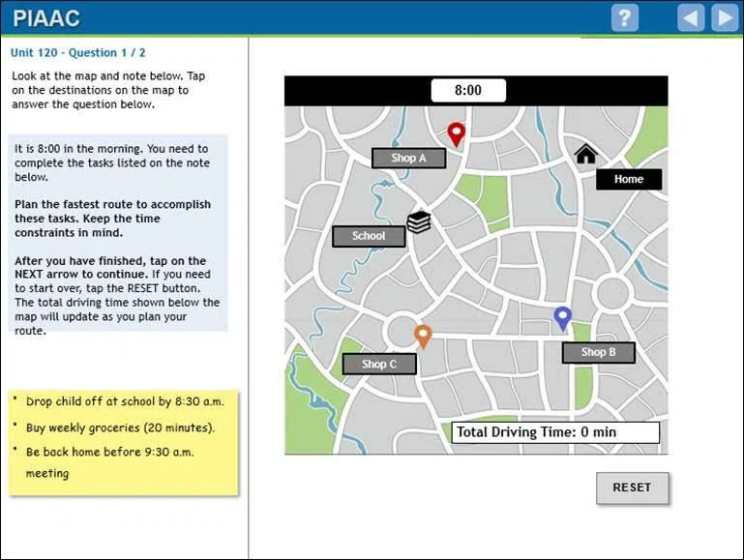This screenshot has width=744, height=560.
Task: Go back using the left arrow
Action: (x=691, y=17)
